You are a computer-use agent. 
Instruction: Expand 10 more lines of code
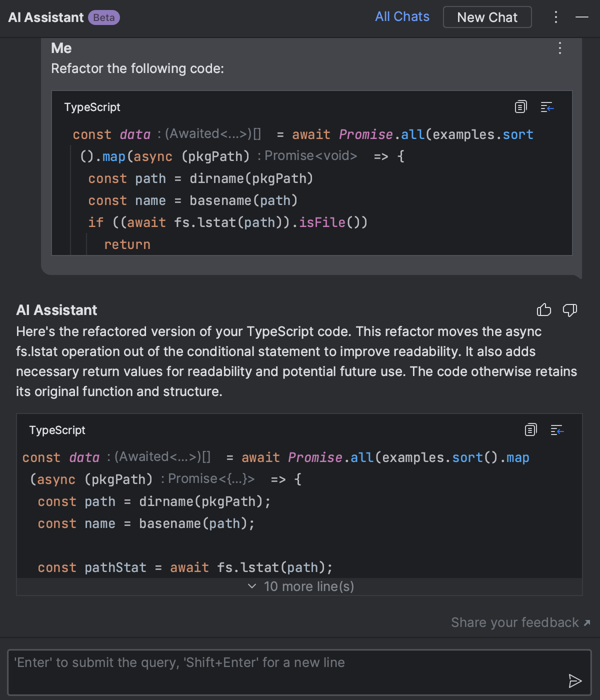pos(301,586)
